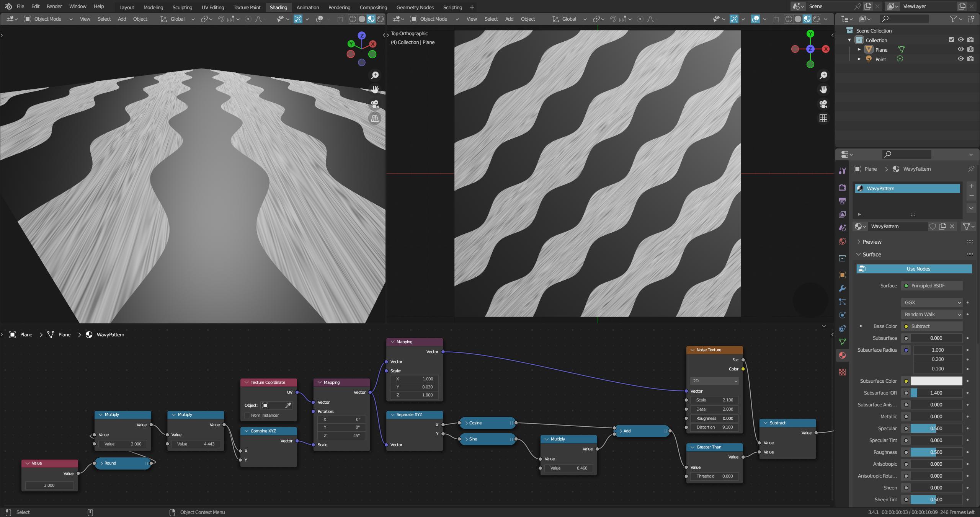Viewport: 980px width, 517px height.
Task: Switch to UV Editing workspace tab
Action: coord(213,7)
